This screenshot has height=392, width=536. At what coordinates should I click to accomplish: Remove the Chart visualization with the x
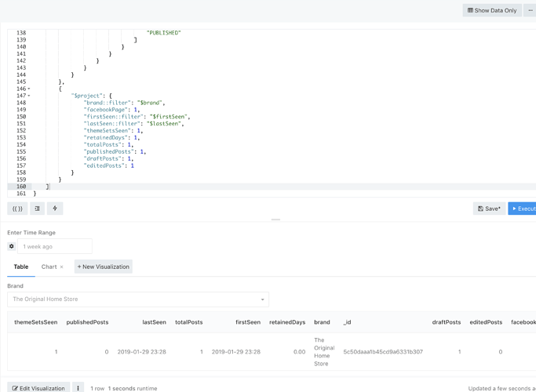click(x=61, y=267)
